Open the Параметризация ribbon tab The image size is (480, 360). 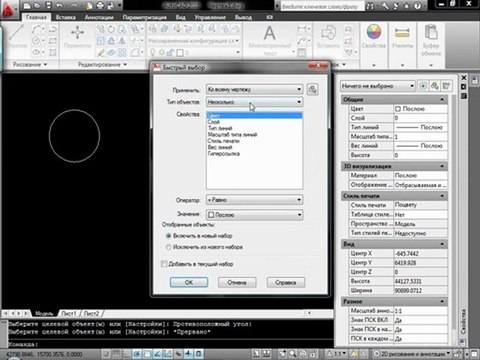point(144,17)
